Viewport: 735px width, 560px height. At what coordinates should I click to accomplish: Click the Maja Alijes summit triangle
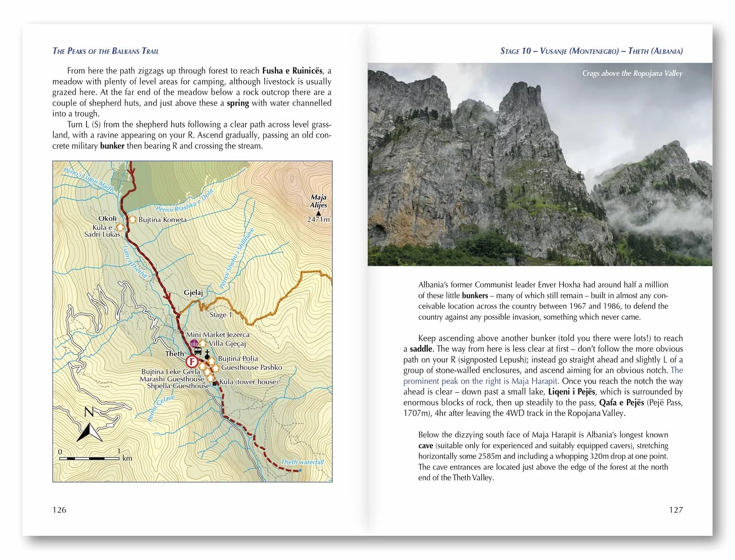click(318, 213)
